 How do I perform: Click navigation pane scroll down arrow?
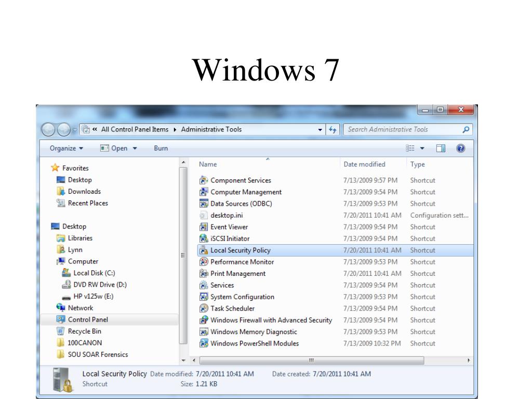(x=183, y=361)
